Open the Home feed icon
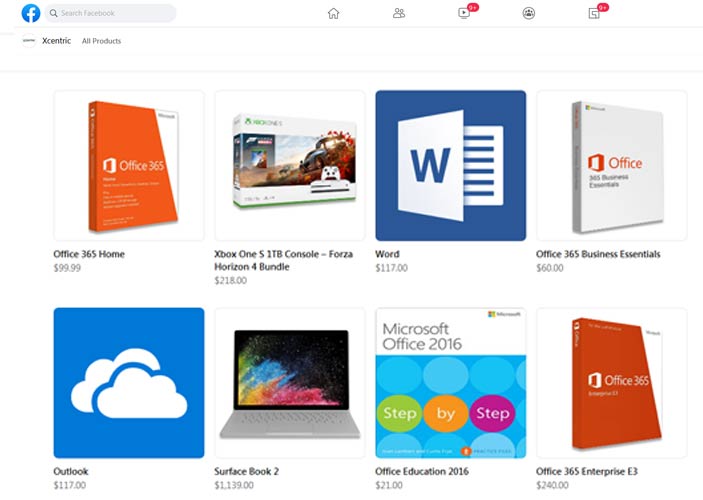This screenshot has width=703, height=500. tap(333, 13)
